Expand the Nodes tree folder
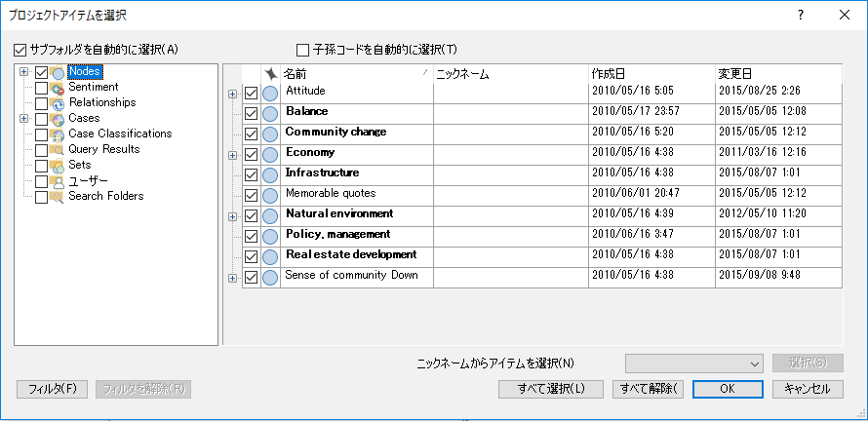 pyautogui.click(x=23, y=72)
